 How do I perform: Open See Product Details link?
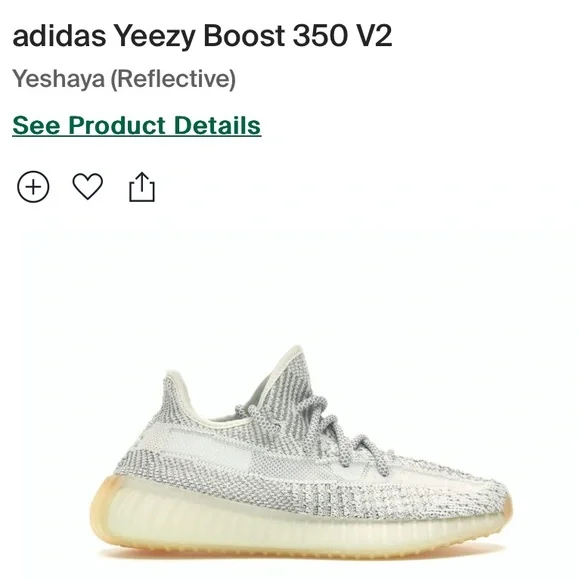(137, 125)
